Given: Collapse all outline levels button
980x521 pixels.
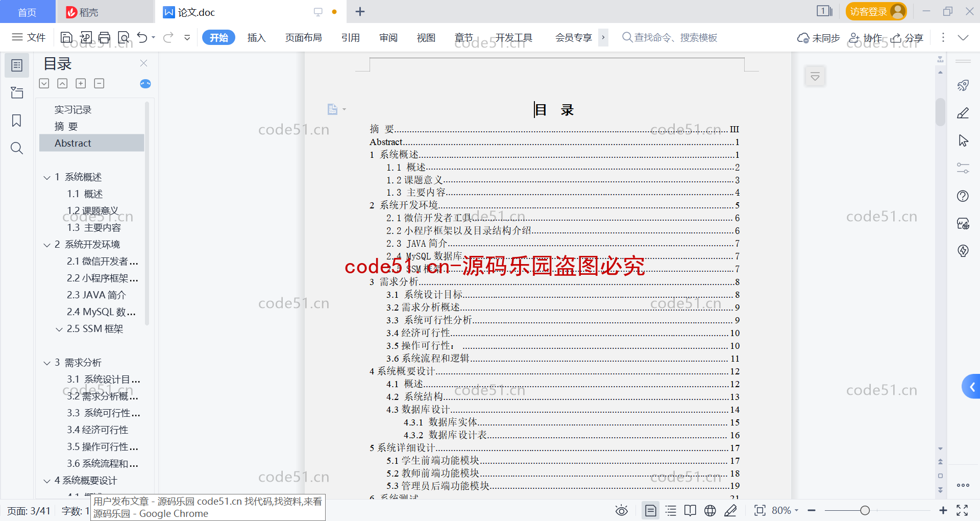Looking at the screenshot, I should click(x=62, y=83).
